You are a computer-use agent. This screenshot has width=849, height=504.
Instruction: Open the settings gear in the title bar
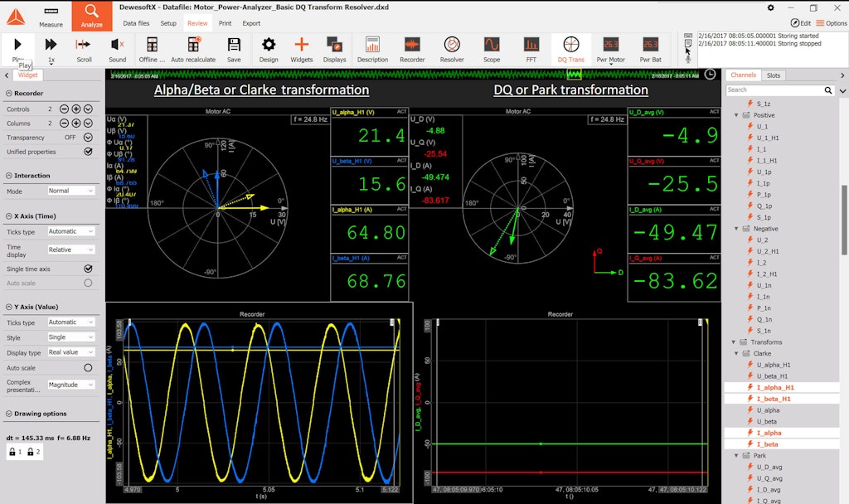tap(770, 7)
